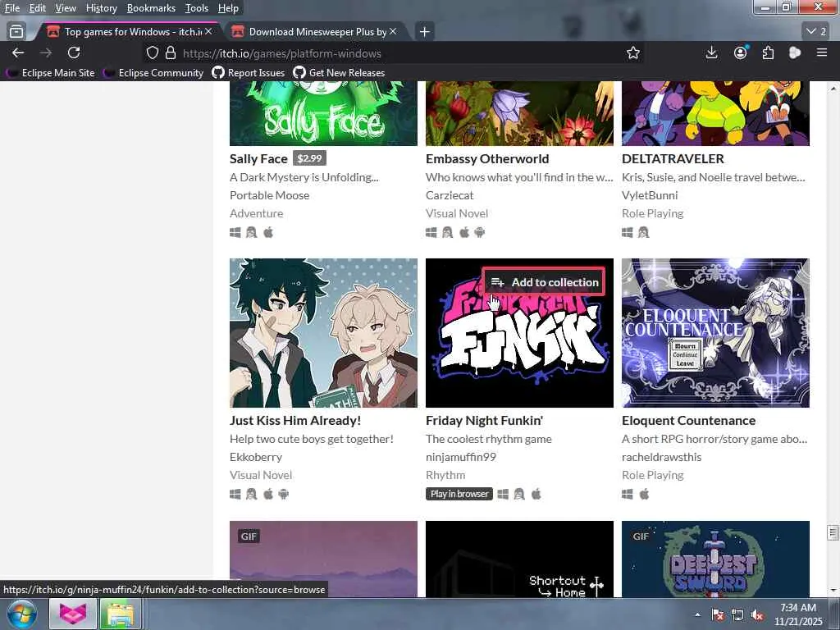Open the extensions puzzle icon
This screenshot has height=630, width=840.
768,52
